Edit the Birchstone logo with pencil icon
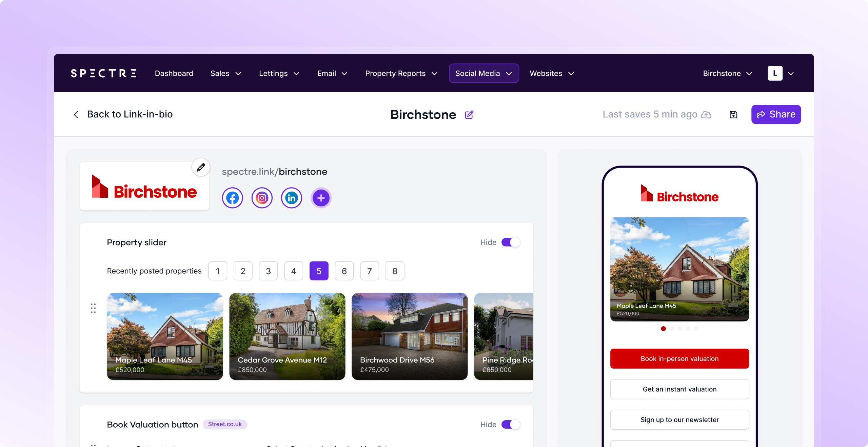The image size is (868, 447). click(201, 167)
